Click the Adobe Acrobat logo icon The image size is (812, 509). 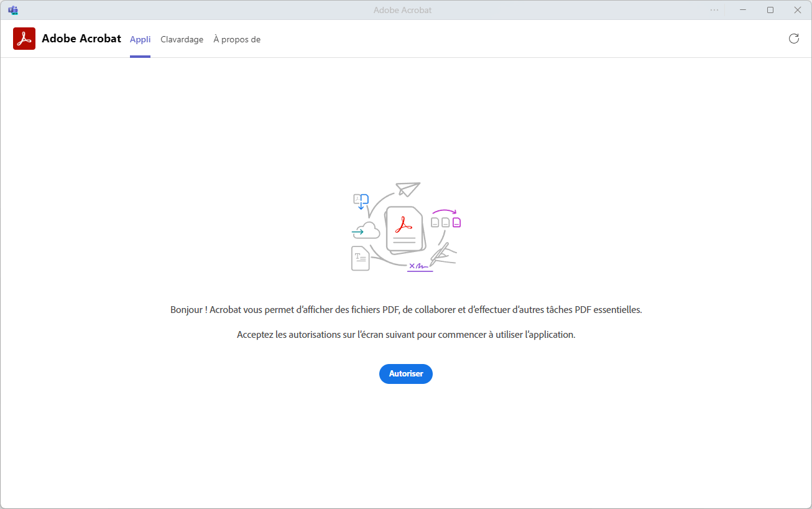[24, 38]
